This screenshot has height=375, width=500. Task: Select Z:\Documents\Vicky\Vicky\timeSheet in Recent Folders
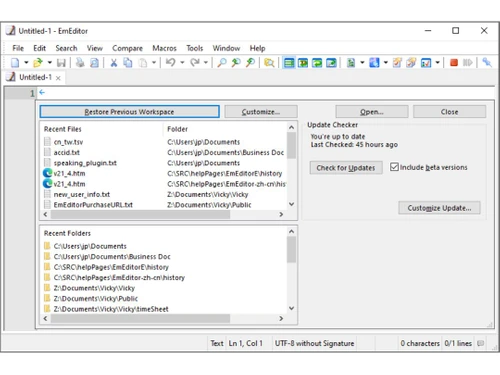111,309
